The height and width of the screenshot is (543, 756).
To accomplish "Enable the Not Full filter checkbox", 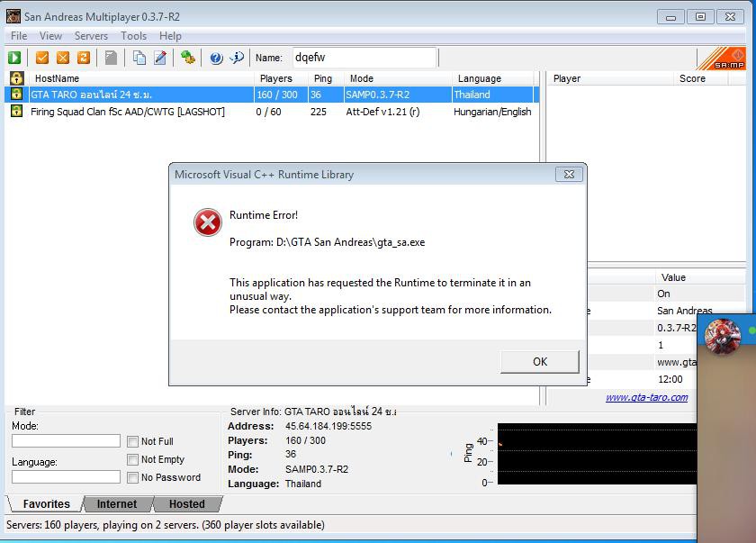I will [x=132, y=441].
